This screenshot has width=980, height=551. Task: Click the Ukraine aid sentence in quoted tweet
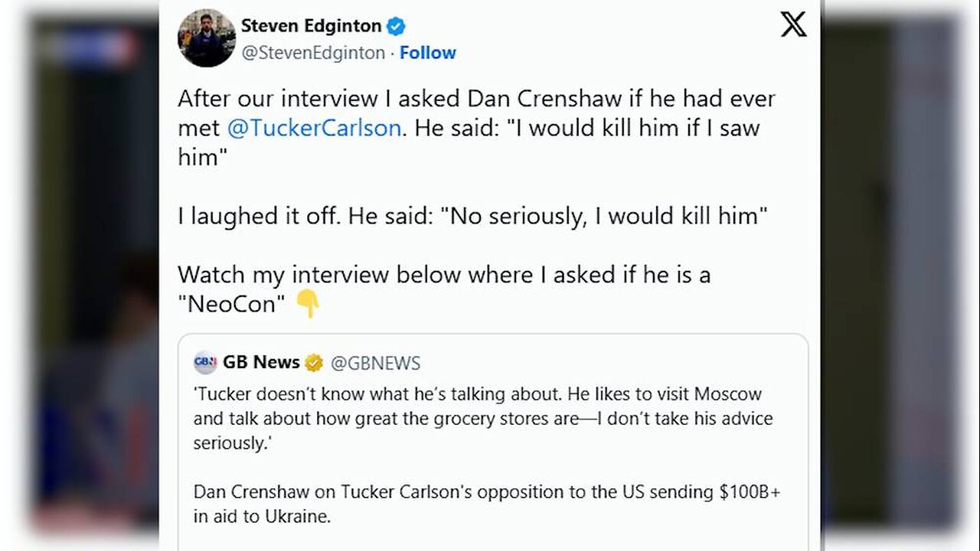coord(487,504)
